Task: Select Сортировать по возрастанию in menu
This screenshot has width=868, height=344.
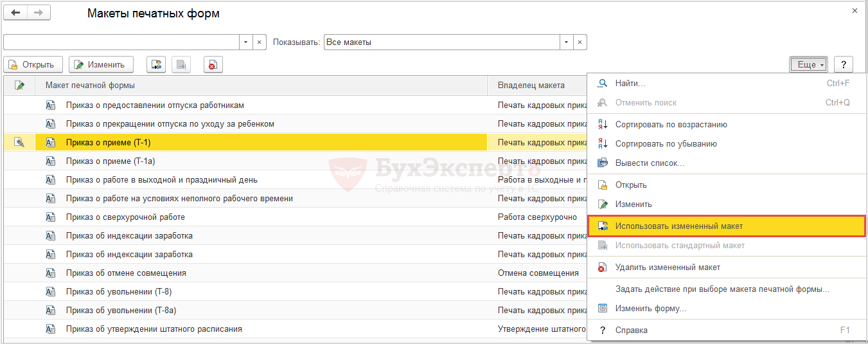Action: (671, 125)
